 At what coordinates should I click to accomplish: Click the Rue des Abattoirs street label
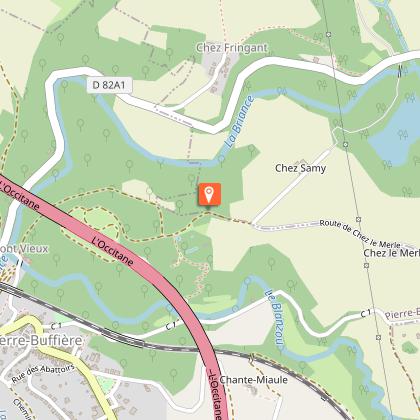click(43, 374)
